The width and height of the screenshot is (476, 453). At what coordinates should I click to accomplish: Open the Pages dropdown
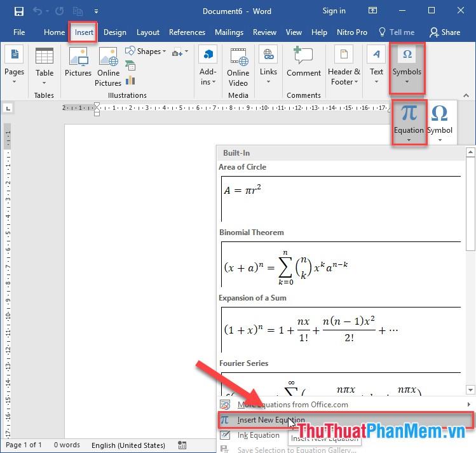[14, 65]
